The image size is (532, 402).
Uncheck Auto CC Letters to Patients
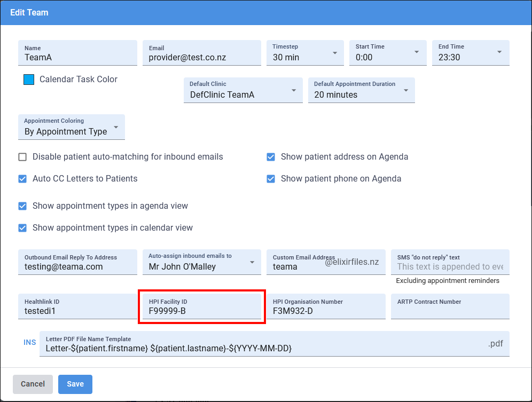pos(22,179)
